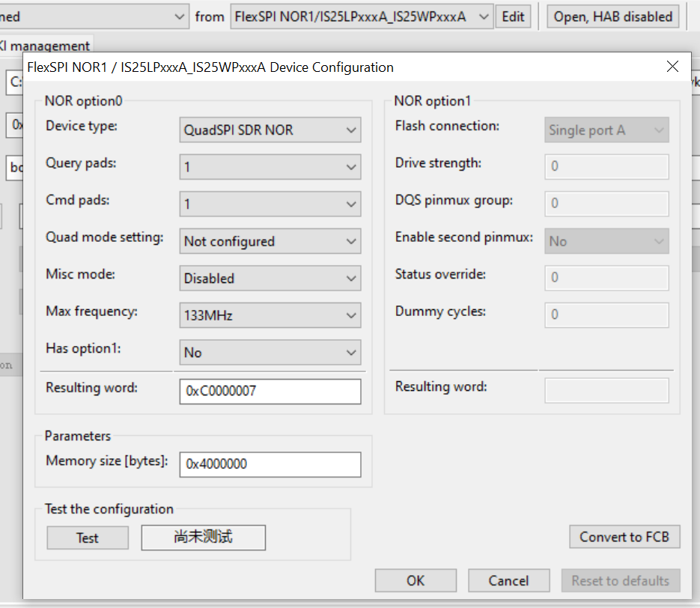Open the Cmd pads dropdown

270,204
